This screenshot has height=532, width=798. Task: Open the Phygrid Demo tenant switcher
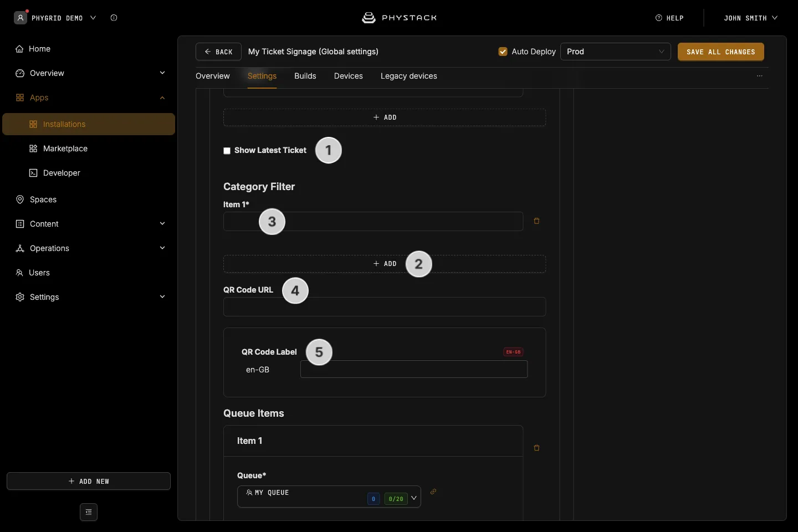pyautogui.click(x=63, y=18)
